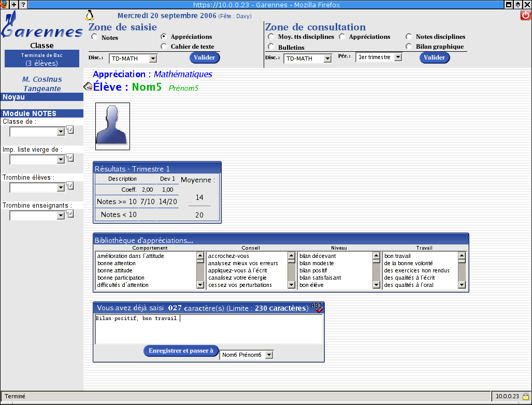
Task: Click the Module NOTES section header
Action: (x=41, y=113)
